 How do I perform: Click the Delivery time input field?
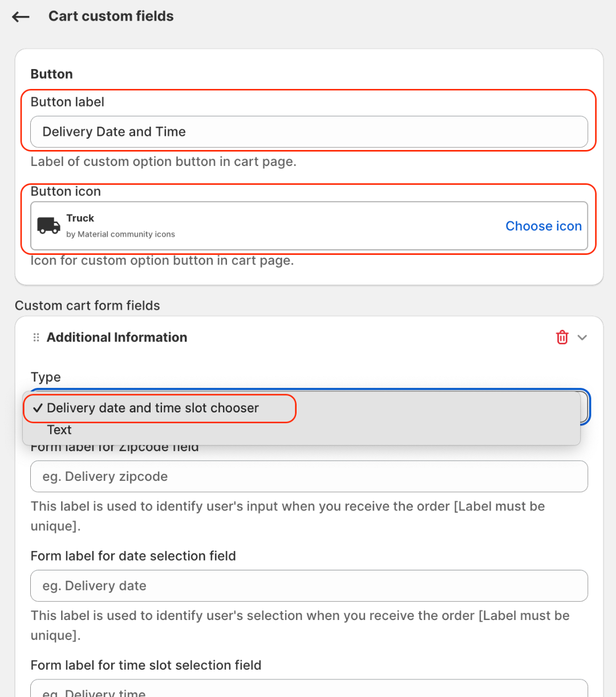tap(309, 691)
